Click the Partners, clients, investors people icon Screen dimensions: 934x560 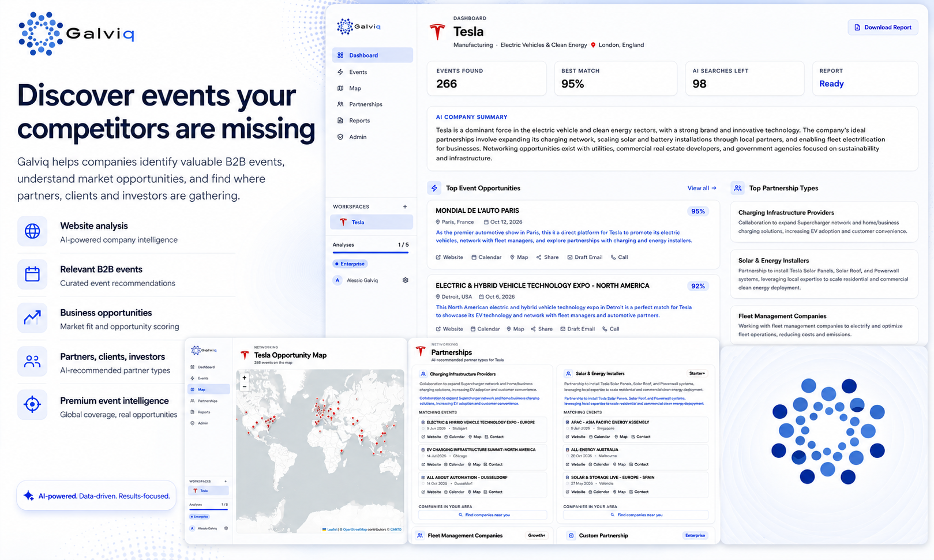pos(32,362)
